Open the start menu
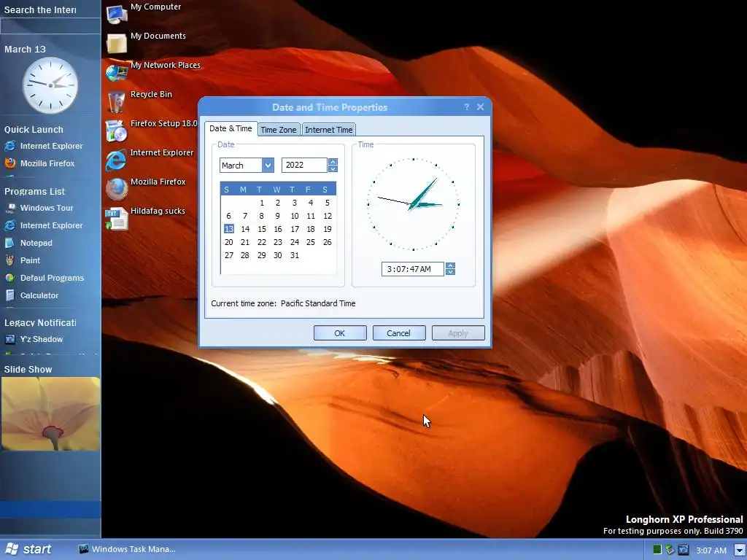 click(28, 549)
